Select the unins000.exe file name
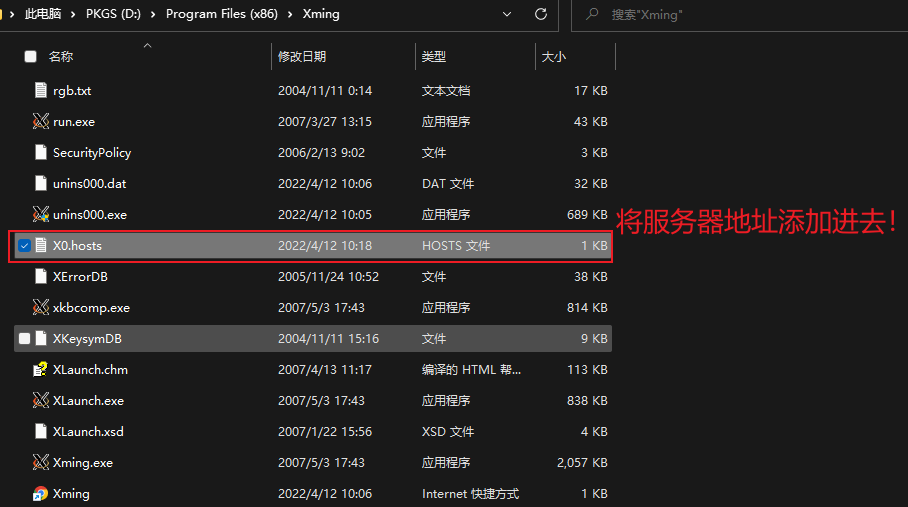Screen dimensions: 908x507 [x=90, y=214]
